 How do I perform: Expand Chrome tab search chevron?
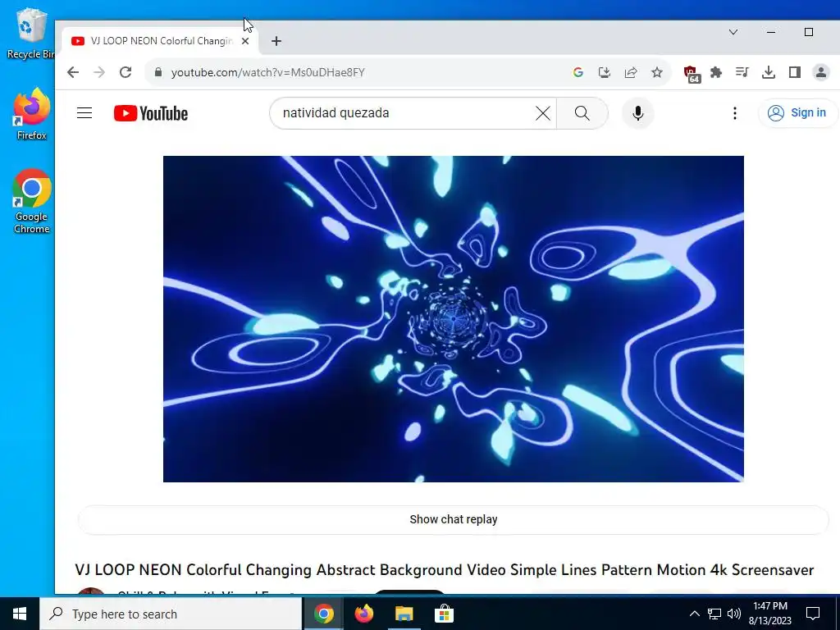[x=733, y=32]
